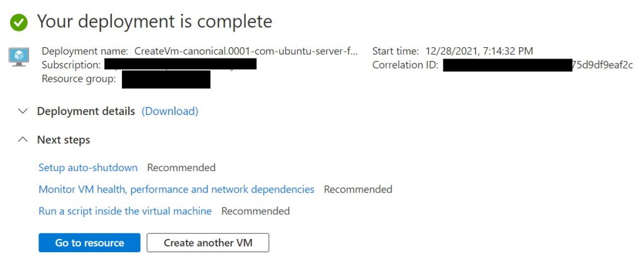Open Run a script inside the virtual machine

click(x=125, y=211)
